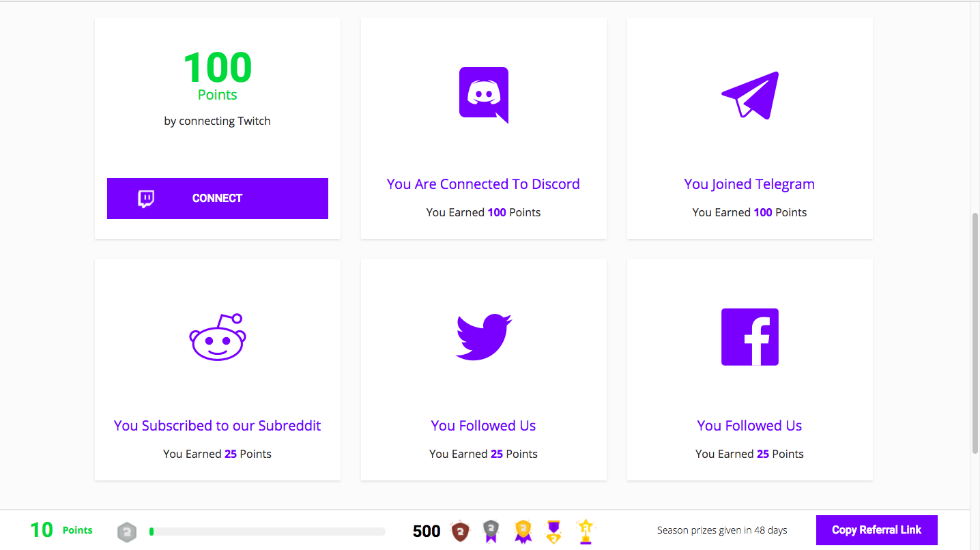
Task: Click the gray hexagon level badge
Action: (x=127, y=531)
